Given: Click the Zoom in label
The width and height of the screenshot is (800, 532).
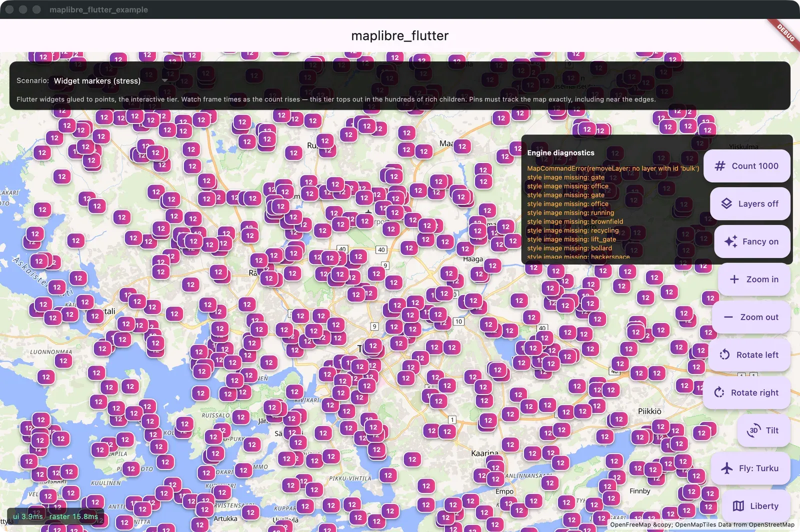Looking at the screenshot, I should (762, 279).
